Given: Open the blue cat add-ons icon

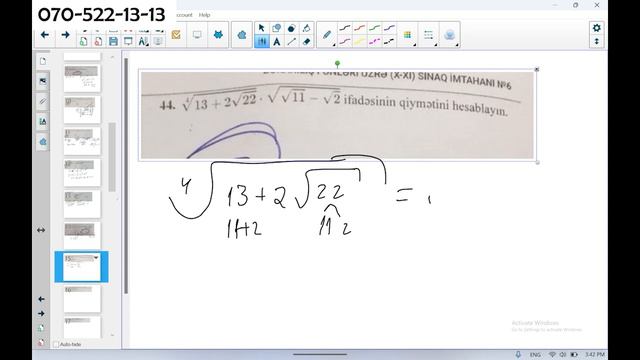Looking at the screenshot, I should click(218, 35).
